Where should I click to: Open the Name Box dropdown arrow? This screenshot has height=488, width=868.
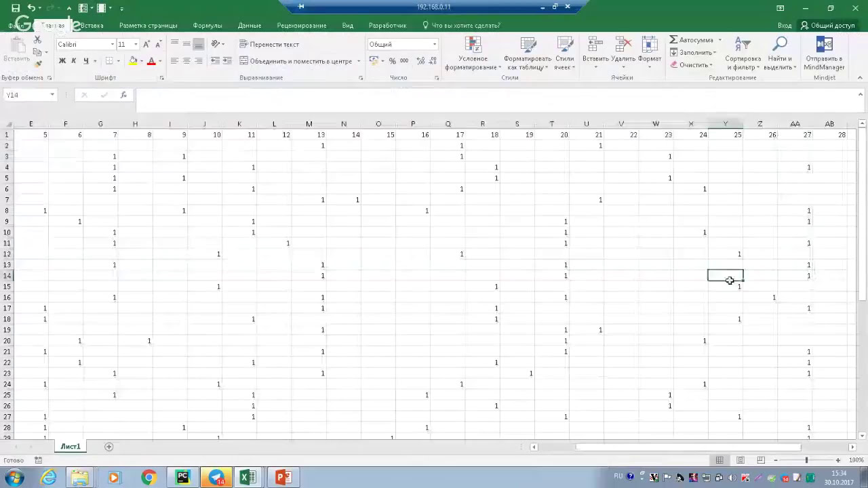pos(52,95)
